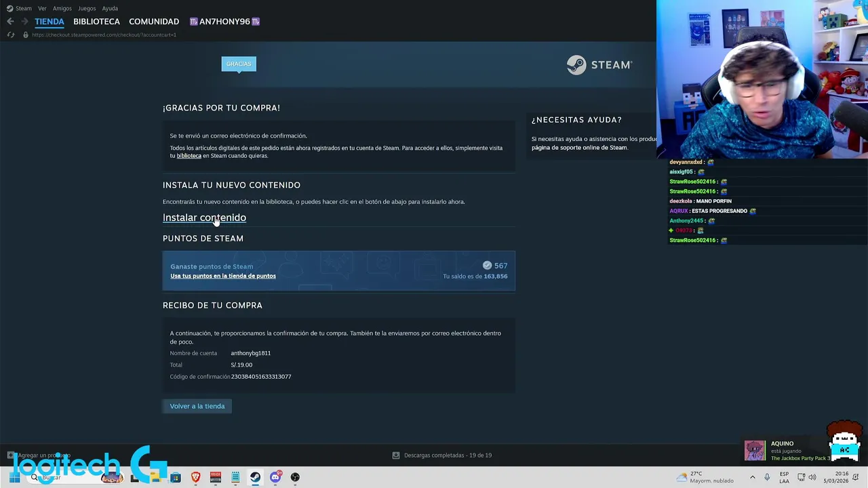Click the Steam icon on the taskbar
868x488 pixels.
point(255,477)
